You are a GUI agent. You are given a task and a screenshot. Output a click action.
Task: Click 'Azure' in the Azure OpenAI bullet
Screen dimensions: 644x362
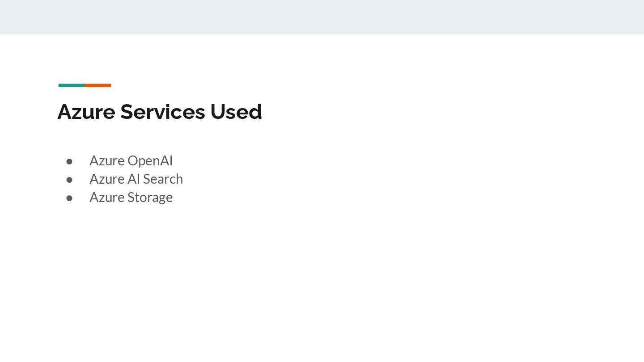(107, 160)
